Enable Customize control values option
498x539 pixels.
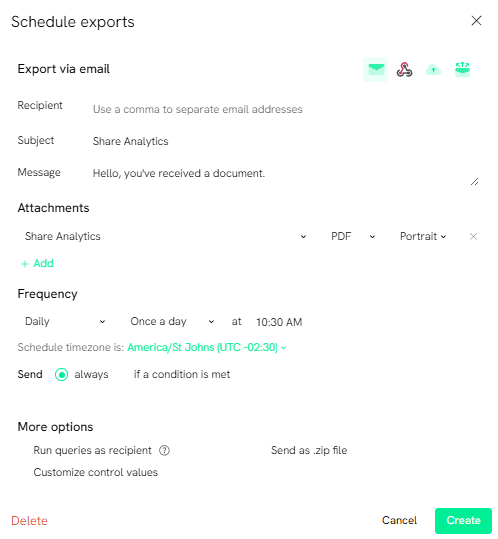96,472
